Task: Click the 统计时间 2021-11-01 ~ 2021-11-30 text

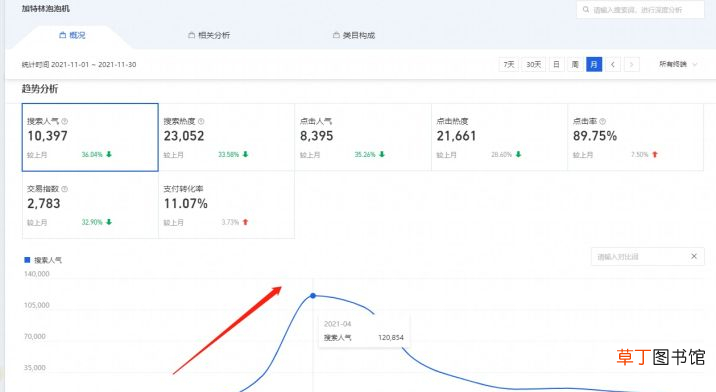Action: [79, 64]
